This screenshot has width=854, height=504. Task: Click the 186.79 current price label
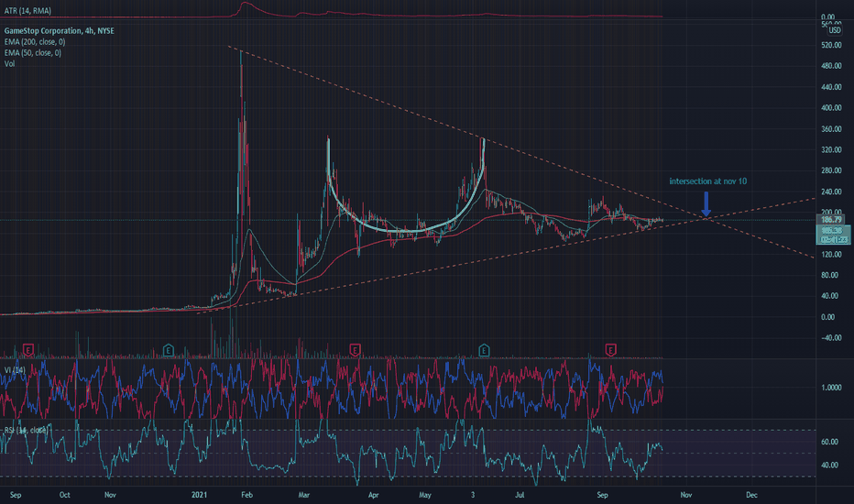pos(832,220)
